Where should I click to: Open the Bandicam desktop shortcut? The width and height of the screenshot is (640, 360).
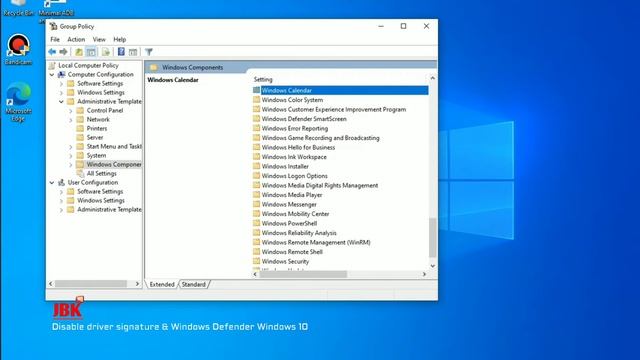18,49
